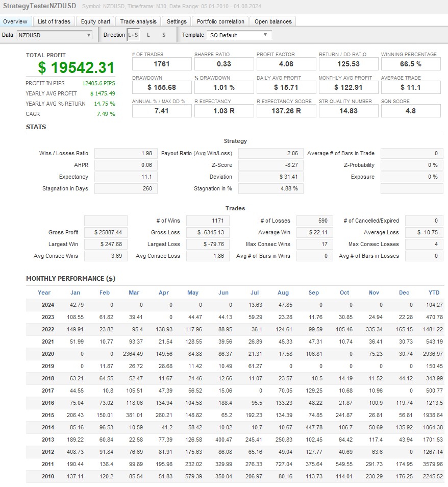The height and width of the screenshot is (487, 448).
Task: Switch to the Trade analysis tab
Action: [x=138, y=21]
